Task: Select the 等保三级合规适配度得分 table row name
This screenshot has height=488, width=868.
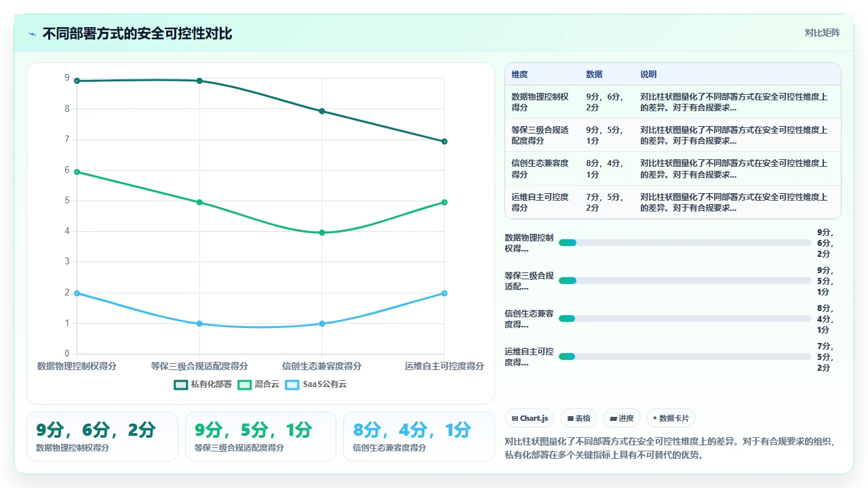Action: (540, 136)
